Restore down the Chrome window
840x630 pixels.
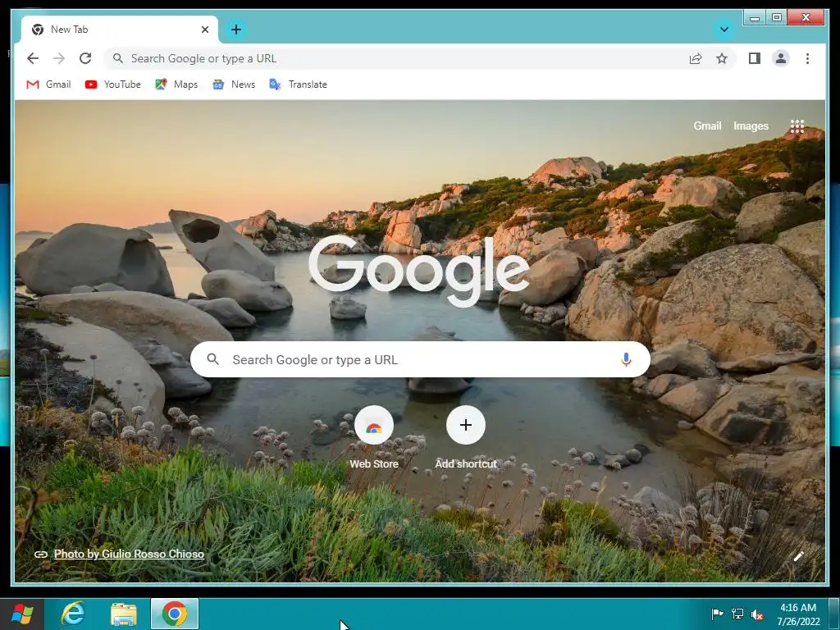tap(777, 18)
